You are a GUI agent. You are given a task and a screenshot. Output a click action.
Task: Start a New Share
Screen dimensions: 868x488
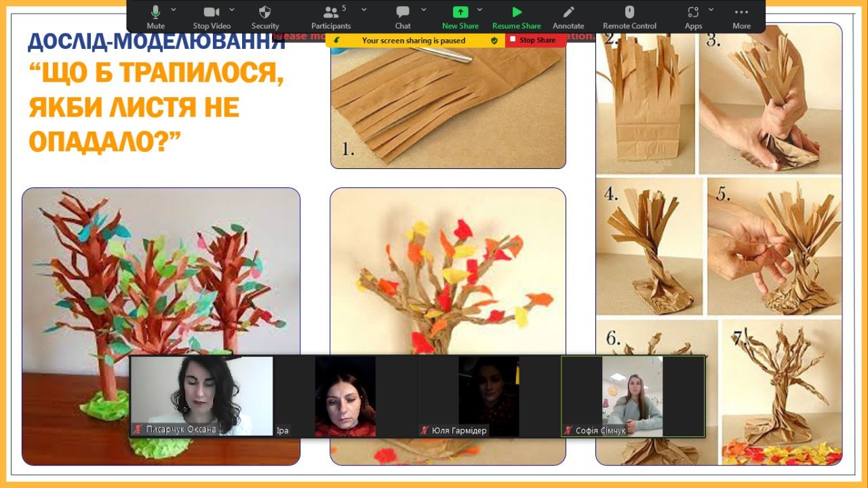[x=460, y=16]
